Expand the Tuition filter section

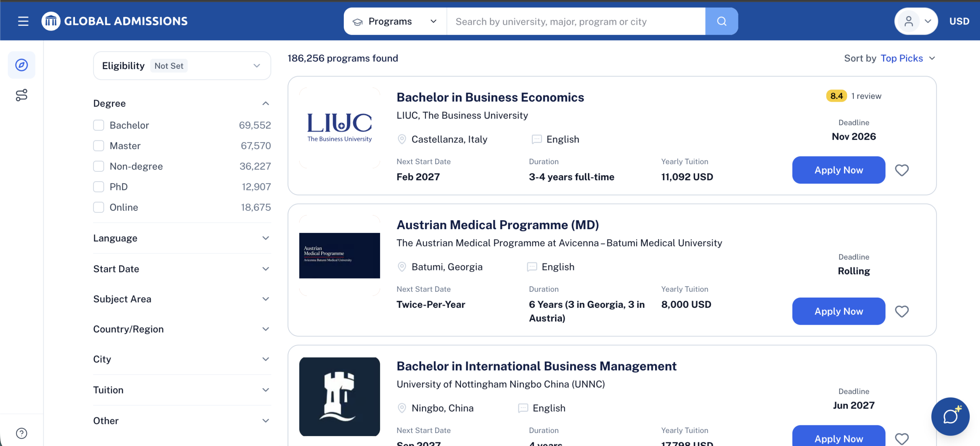tap(182, 390)
